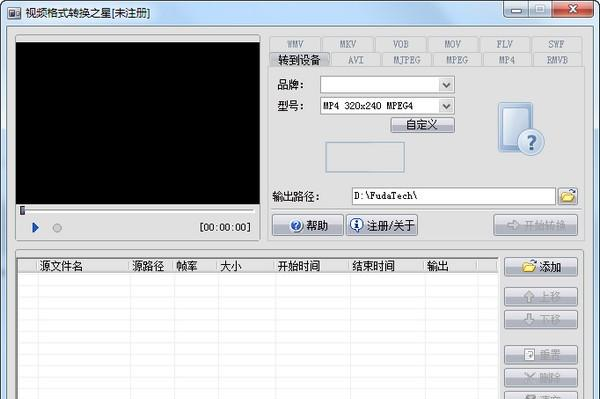Click the 自定义 custom button
This screenshot has width=600, height=399.
click(422, 125)
